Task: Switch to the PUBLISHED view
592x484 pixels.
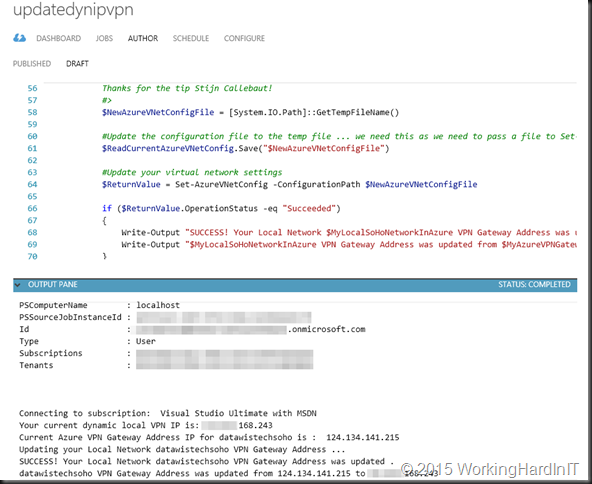Action: (x=32, y=63)
